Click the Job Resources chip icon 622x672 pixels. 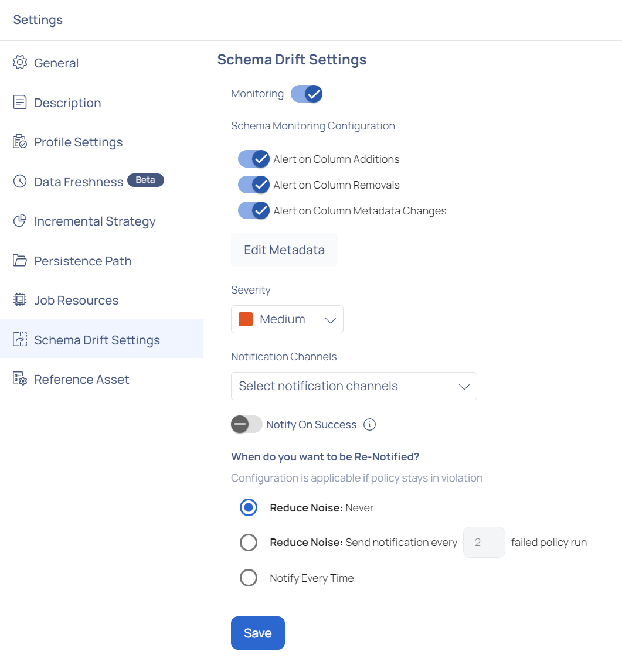coord(20,299)
